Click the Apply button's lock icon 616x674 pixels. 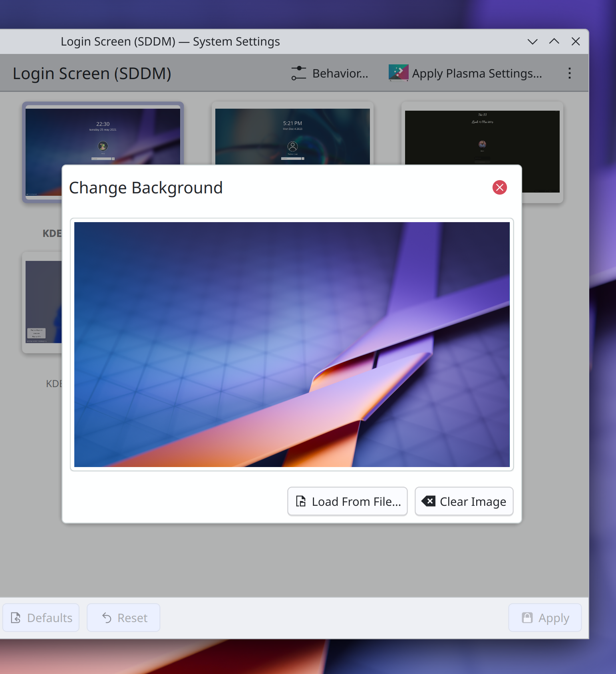tap(527, 618)
